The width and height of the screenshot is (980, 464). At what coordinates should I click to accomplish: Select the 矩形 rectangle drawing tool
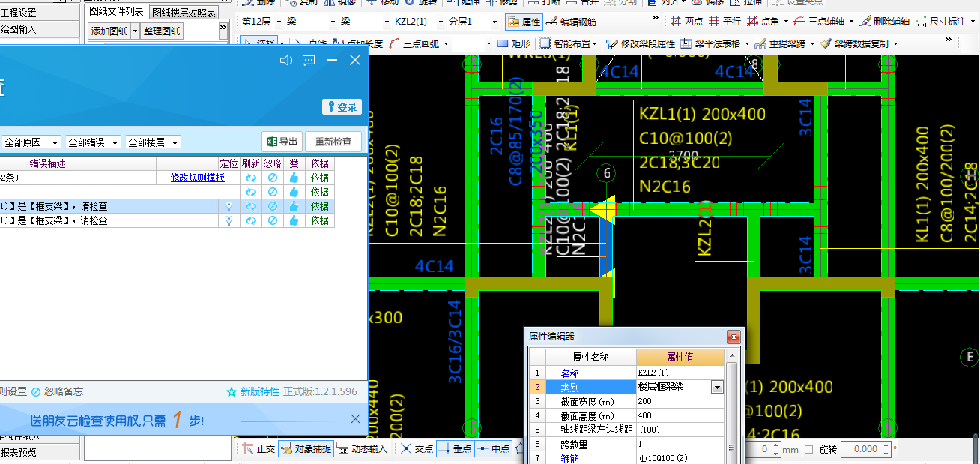513,44
